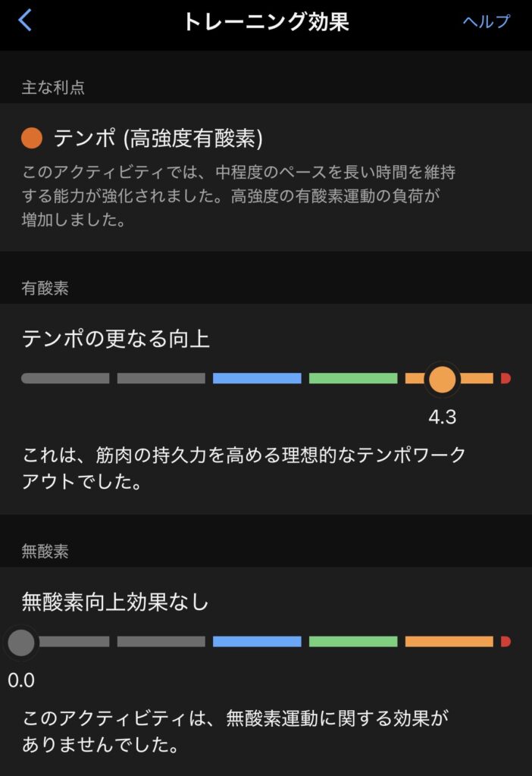Select the テンポ (高強度有酸素) heading
532x776 pixels.
point(158,138)
